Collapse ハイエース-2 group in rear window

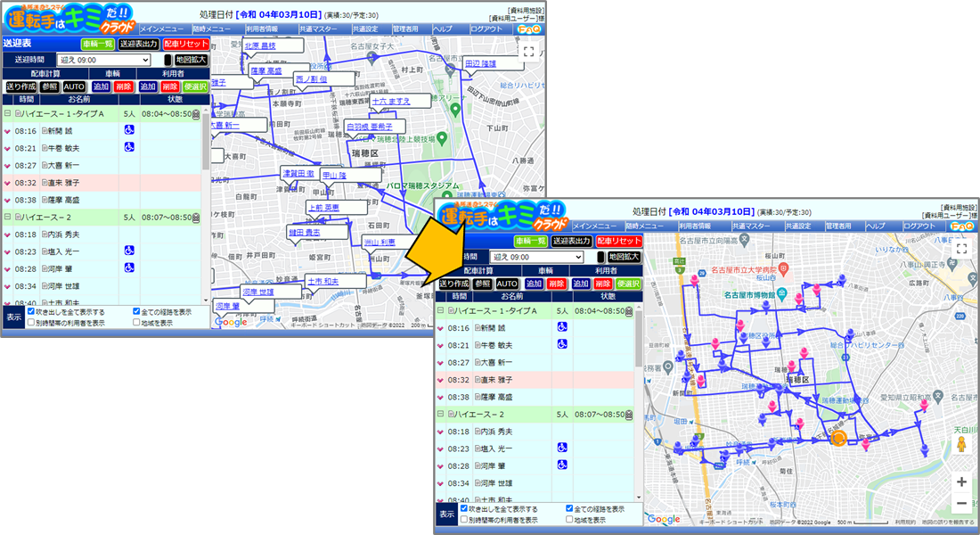click(7, 218)
